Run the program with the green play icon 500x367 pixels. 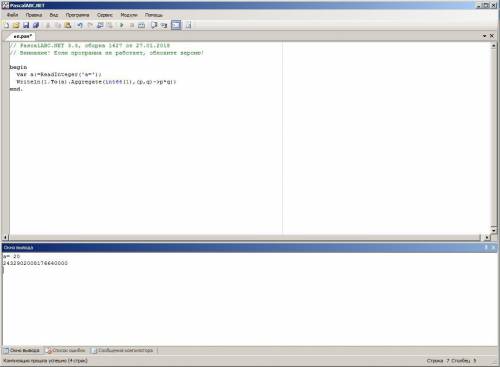122,25
